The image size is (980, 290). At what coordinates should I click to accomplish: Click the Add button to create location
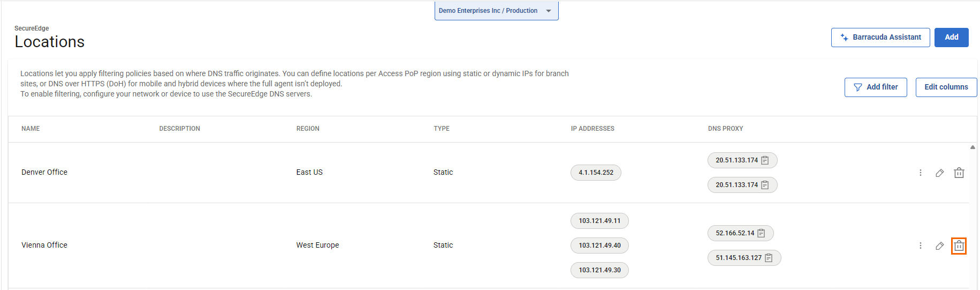[951, 38]
